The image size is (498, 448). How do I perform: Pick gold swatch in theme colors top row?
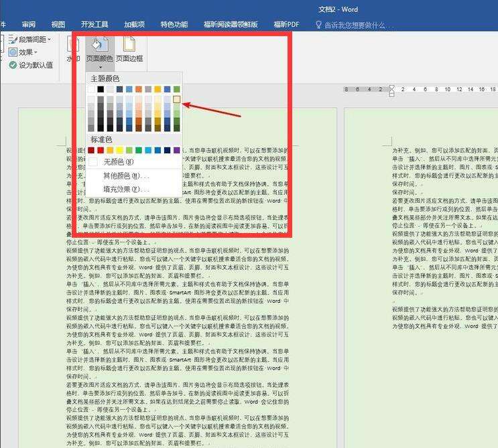[158, 90]
